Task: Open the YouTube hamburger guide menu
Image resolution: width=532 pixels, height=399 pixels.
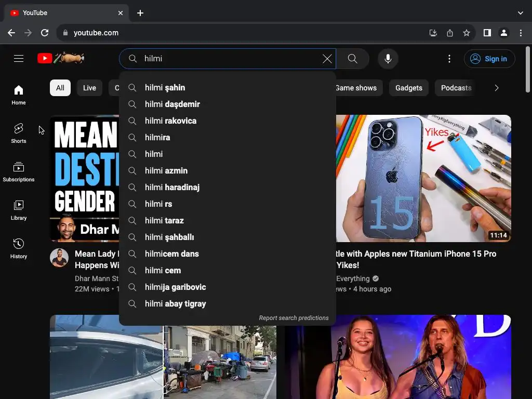Action: 19,58
